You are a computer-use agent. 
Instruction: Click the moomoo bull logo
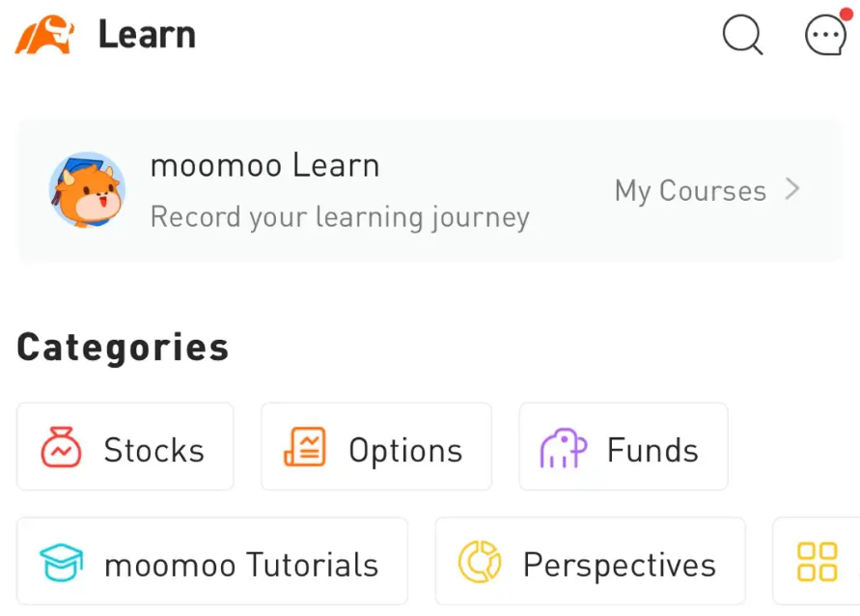[x=44, y=36]
